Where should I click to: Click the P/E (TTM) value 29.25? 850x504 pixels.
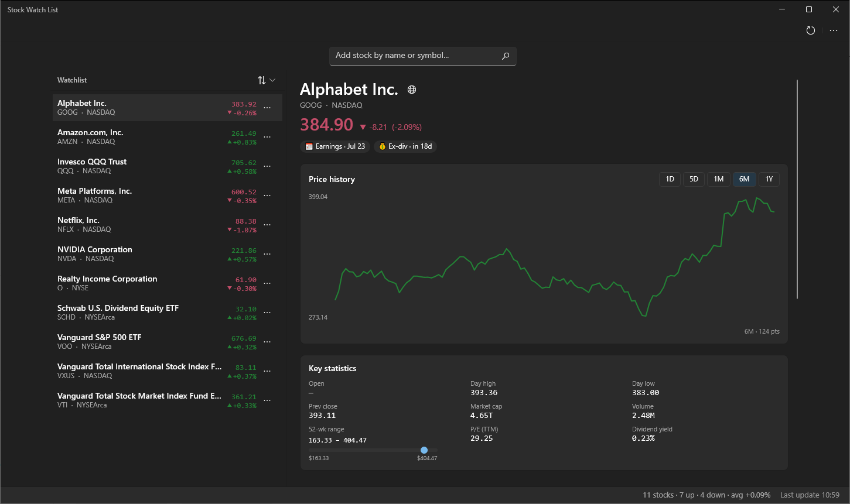482,438
